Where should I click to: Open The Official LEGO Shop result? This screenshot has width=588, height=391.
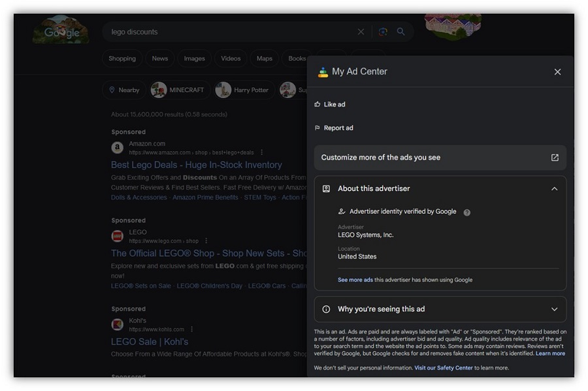pos(209,253)
